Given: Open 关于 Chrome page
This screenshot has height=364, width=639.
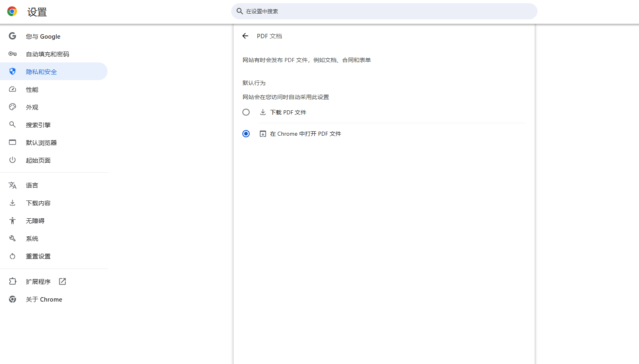Looking at the screenshot, I should point(54,299).
